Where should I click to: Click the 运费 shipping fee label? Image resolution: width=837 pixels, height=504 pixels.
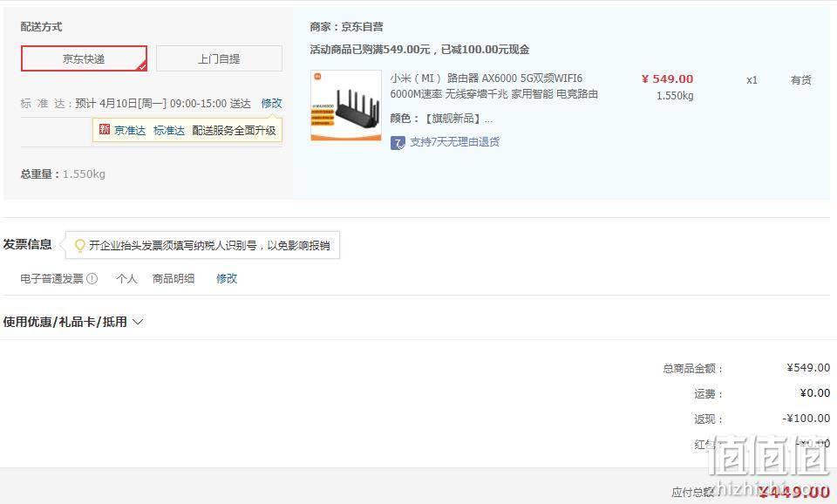point(708,394)
